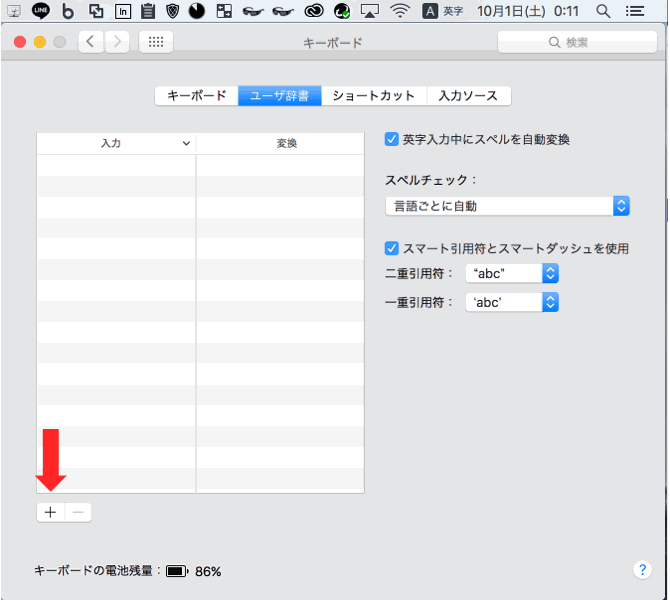Image resolution: width=670 pixels, height=600 pixels.
Task: Open help with the question mark button
Action: tap(642, 570)
